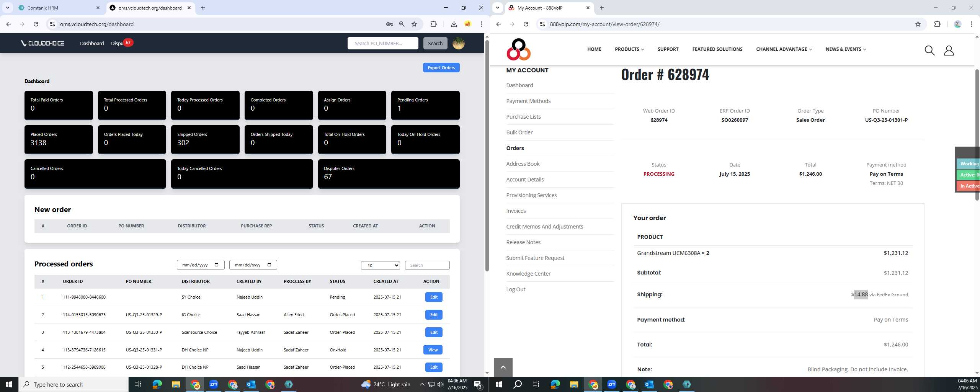The height and width of the screenshot is (392, 980).
Task: Expand the CHANNEL ADVANTAGE menu
Action: [784, 49]
